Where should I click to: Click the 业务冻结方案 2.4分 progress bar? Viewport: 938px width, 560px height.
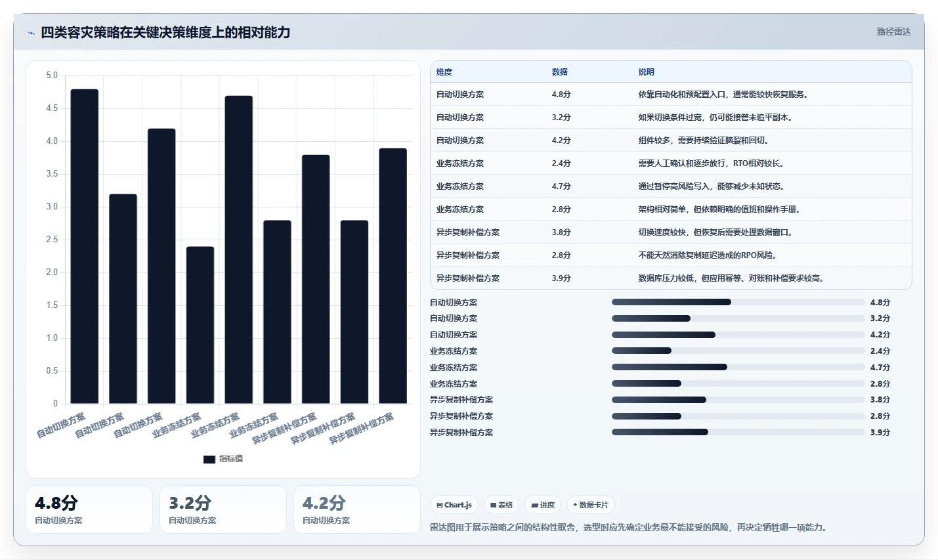[738, 351]
